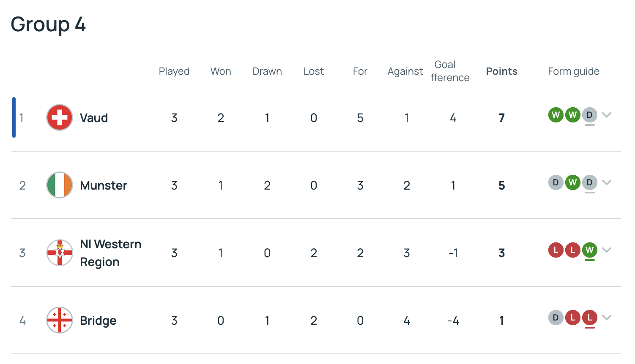Expand Bridge's form guide chevron

tap(607, 318)
